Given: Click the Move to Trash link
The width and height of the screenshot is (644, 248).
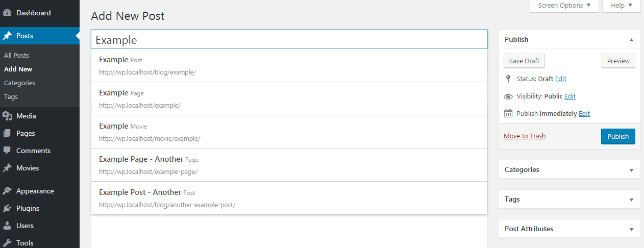Looking at the screenshot, I should pyautogui.click(x=525, y=136).
